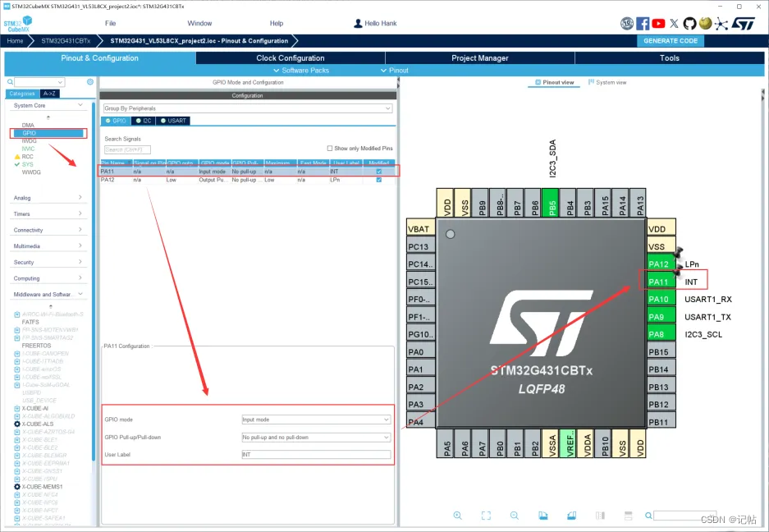Select NVIC under System Core

pyautogui.click(x=29, y=149)
